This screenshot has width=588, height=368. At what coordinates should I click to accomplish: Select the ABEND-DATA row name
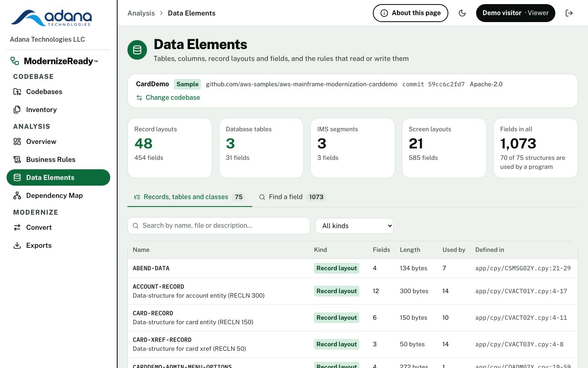151,268
